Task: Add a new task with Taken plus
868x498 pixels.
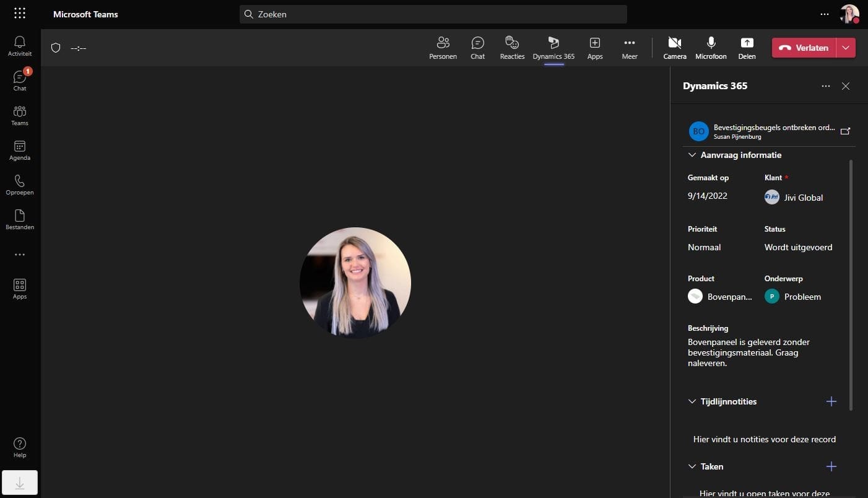Action: pyautogui.click(x=831, y=466)
